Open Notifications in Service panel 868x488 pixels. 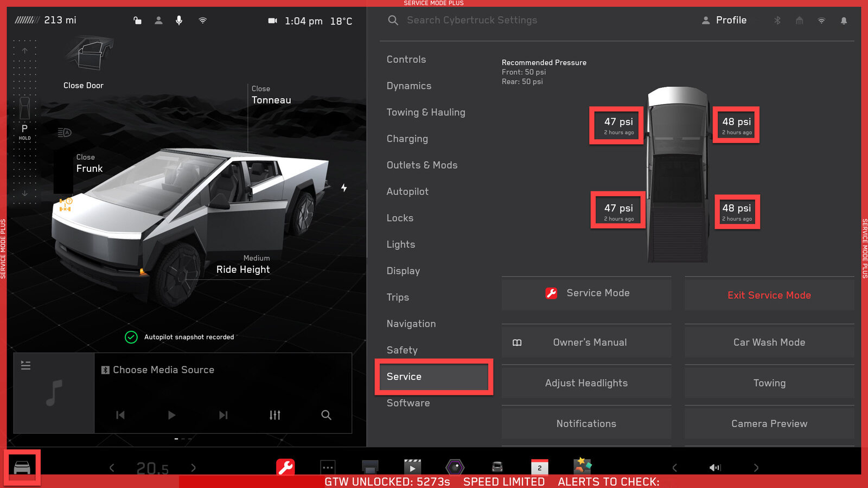586,423
